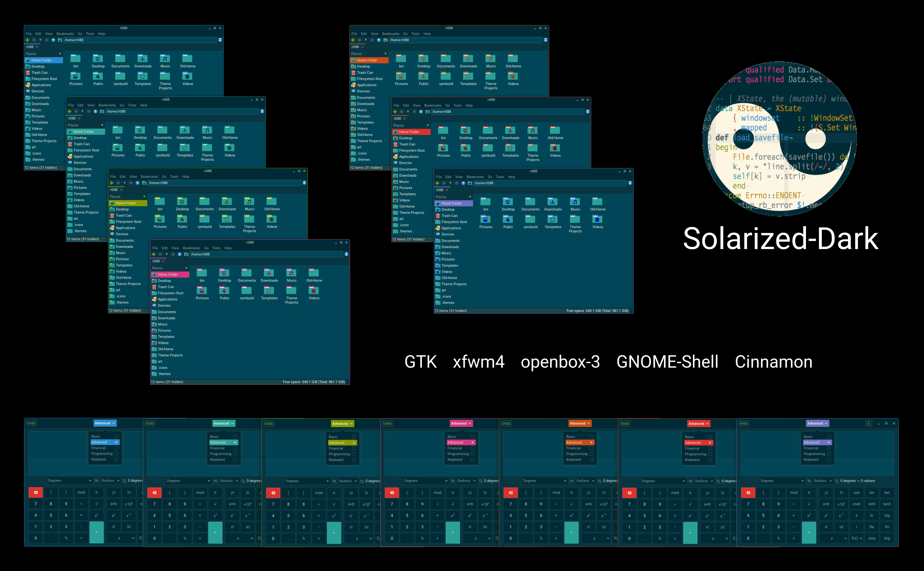The width and height of the screenshot is (924, 571).
Task: Open the magenta Advanced mode dropdown in the calculator
Action: (x=461, y=423)
